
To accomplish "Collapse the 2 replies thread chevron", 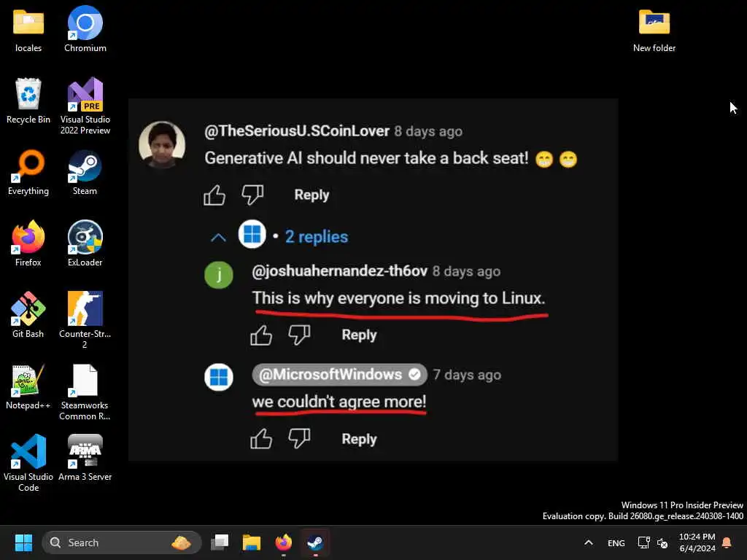I will tap(218, 237).
